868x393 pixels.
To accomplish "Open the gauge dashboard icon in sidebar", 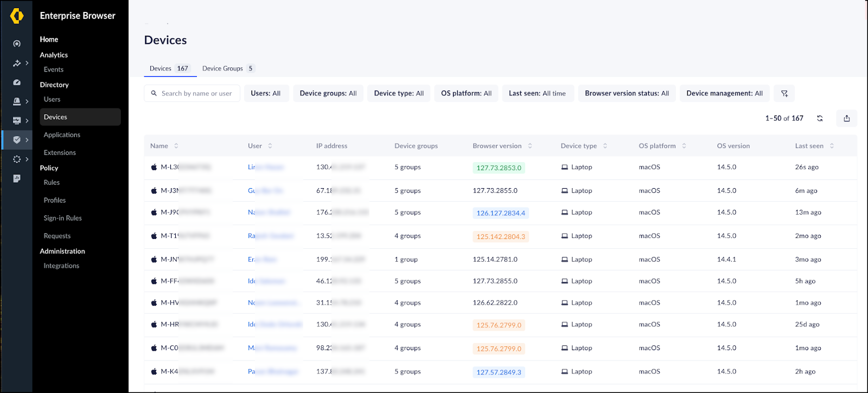I will coord(17,82).
